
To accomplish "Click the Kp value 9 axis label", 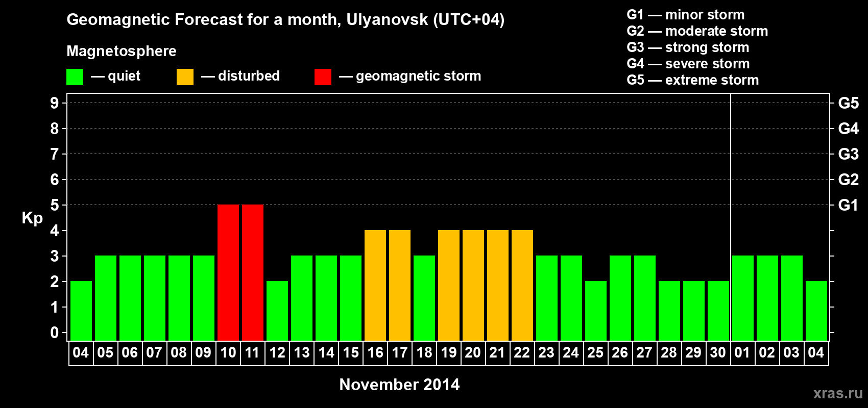I will point(55,103).
